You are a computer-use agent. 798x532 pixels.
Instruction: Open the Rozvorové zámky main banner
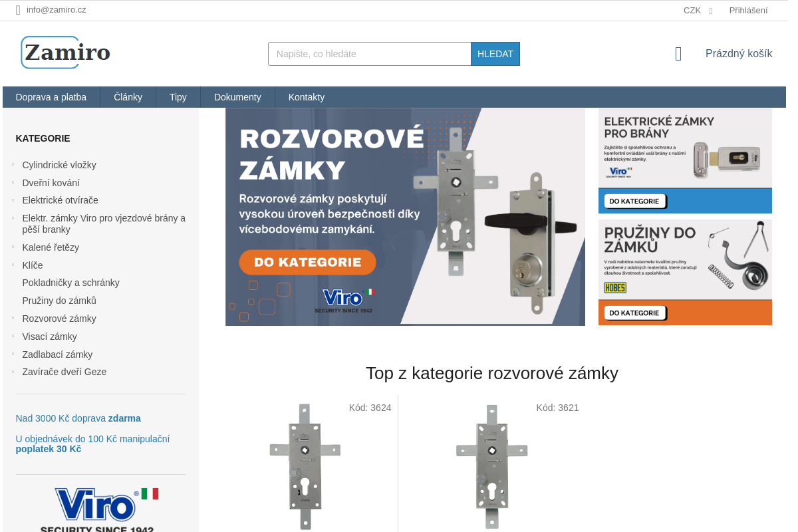point(405,217)
